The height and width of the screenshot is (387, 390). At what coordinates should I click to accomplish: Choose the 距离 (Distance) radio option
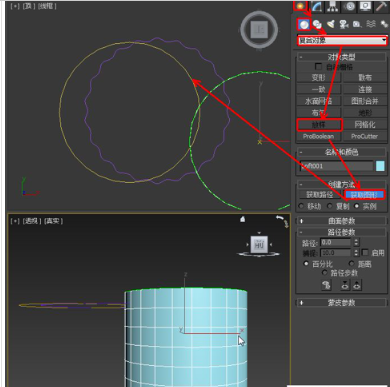[351, 264]
